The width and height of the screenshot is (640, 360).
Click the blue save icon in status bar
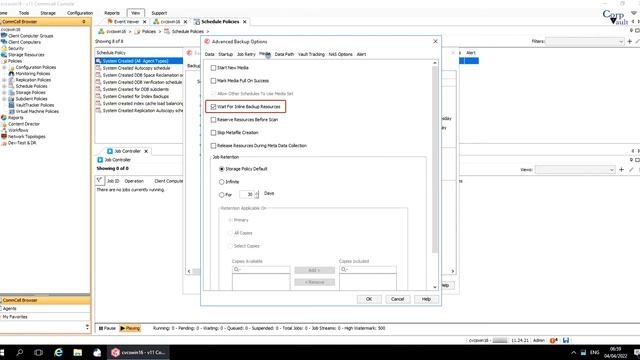pos(566,340)
